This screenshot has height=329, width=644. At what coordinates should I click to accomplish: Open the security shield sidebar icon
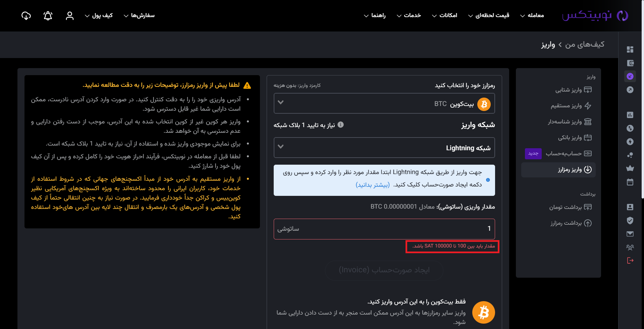[x=630, y=220]
